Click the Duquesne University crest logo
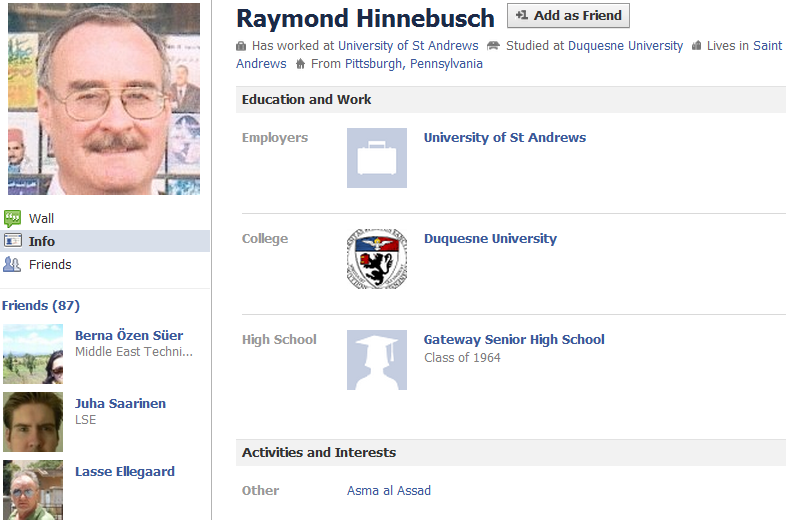 tap(376, 259)
